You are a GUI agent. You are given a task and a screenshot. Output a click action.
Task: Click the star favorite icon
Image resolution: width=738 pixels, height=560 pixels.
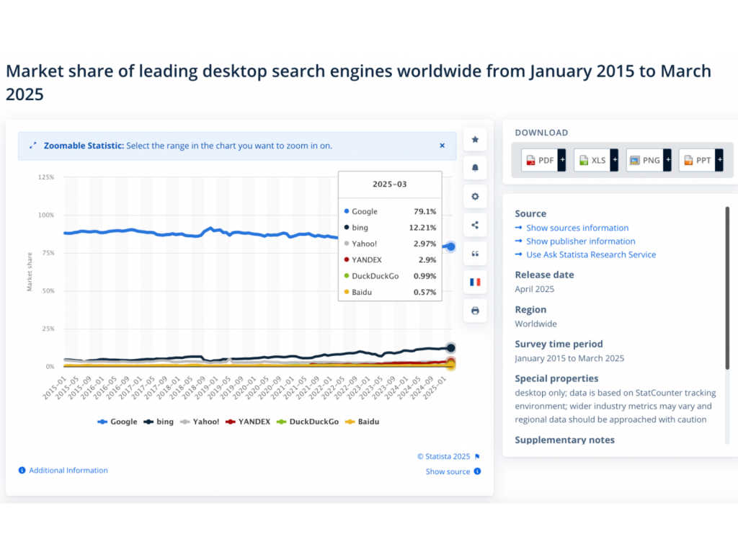click(x=475, y=140)
